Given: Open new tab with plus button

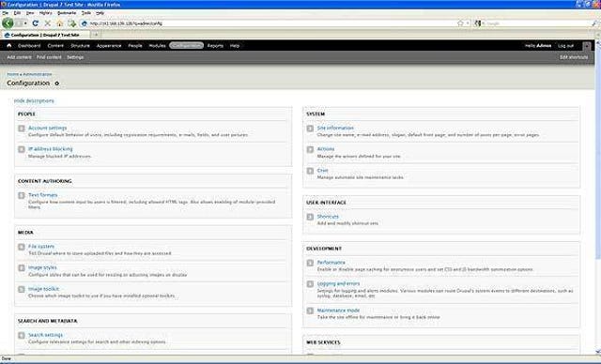Looking at the screenshot, I should pos(96,35).
